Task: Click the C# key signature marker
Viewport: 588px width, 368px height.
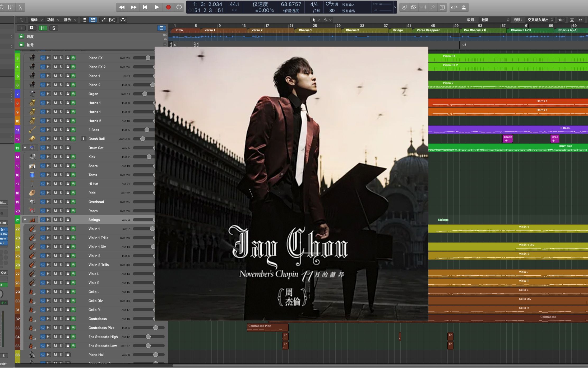Action: (464, 45)
